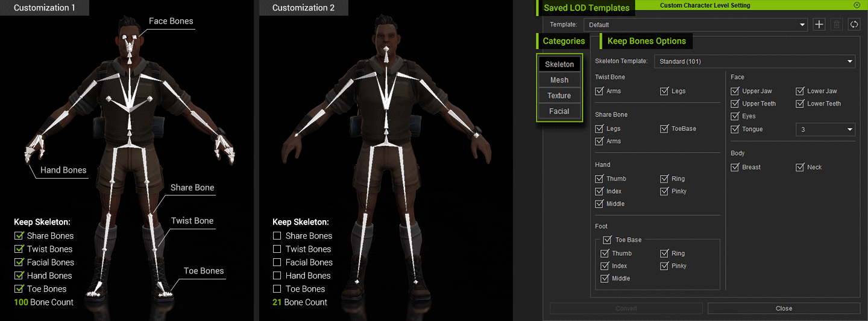Click the Saved LOD Templates heading
Screen dimensions: 868x321
587,8
